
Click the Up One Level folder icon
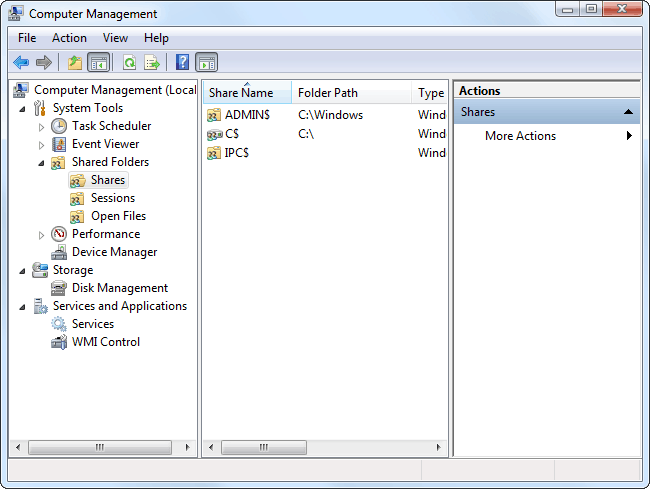pyautogui.click(x=74, y=63)
